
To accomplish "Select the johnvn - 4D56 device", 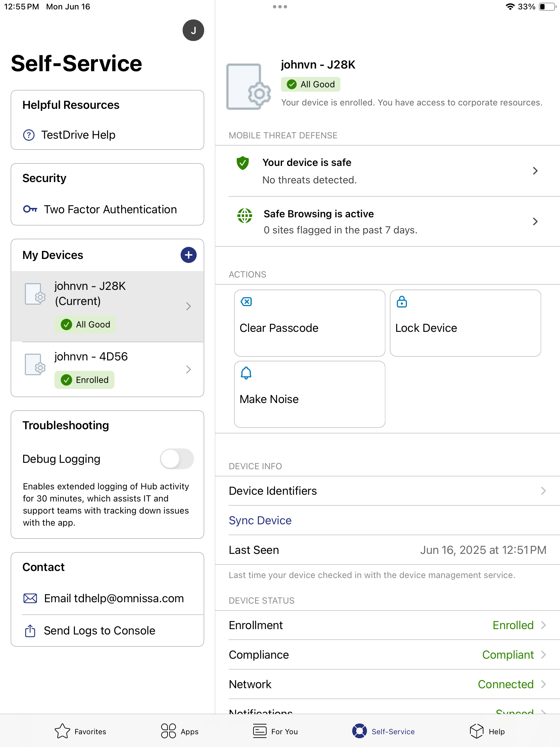I will click(107, 369).
